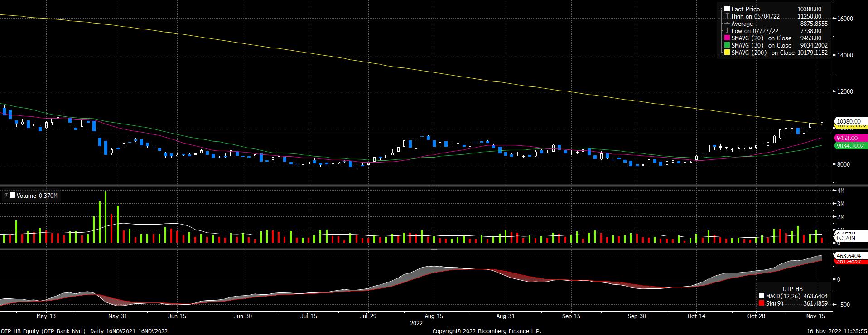The width and height of the screenshot is (868, 335).
Task: Click the green SMAVG (30) swatch
Action: click(727, 45)
